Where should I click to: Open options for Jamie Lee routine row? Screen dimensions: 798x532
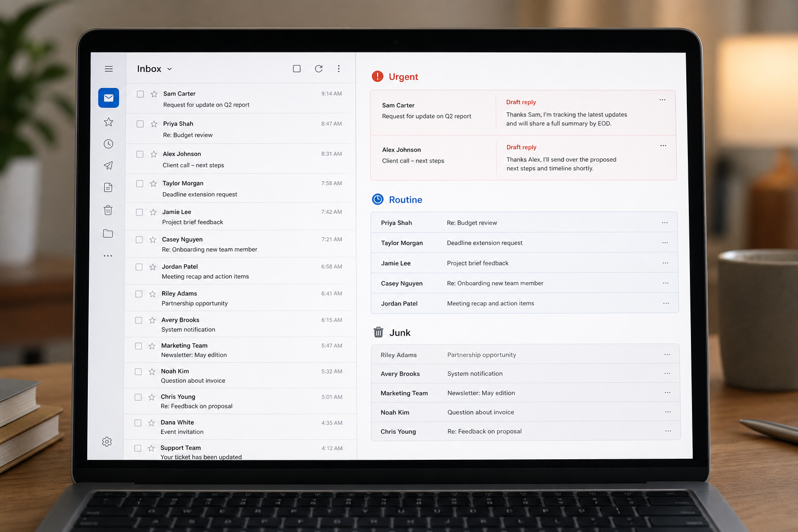point(666,263)
